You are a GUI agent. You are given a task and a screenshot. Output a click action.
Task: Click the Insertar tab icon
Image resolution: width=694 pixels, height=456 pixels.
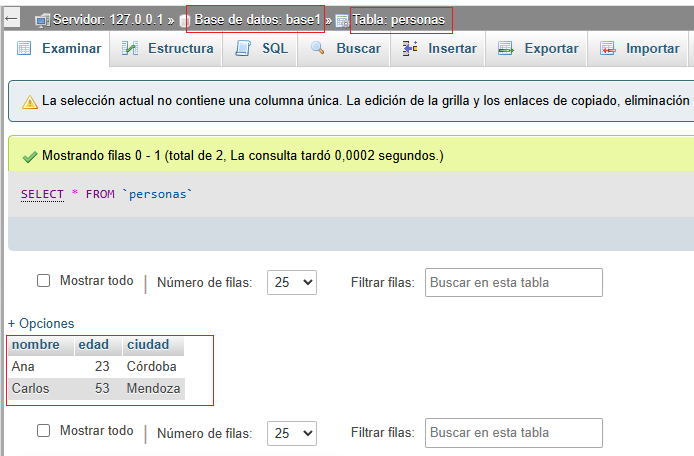click(x=409, y=48)
